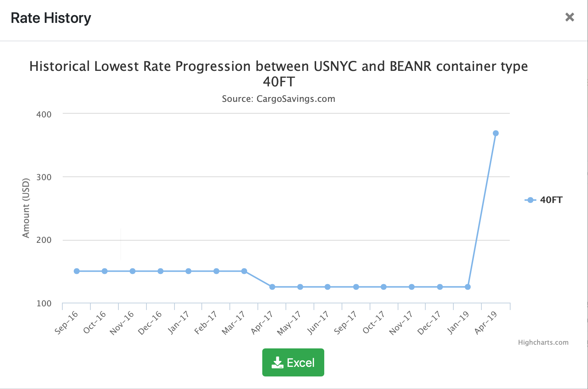Screen dimensions: 588x389
Task: Select the Nov-16 data point
Action: (x=132, y=271)
